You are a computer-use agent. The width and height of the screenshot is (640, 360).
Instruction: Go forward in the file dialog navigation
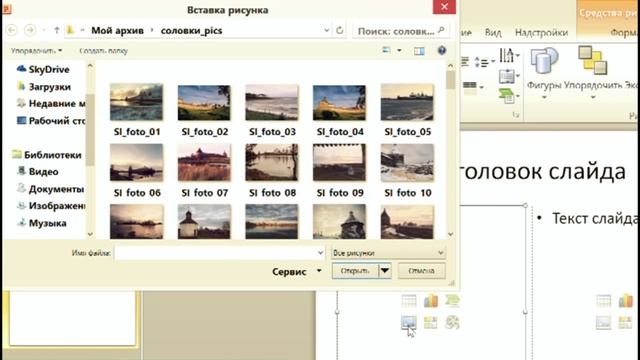point(30,30)
